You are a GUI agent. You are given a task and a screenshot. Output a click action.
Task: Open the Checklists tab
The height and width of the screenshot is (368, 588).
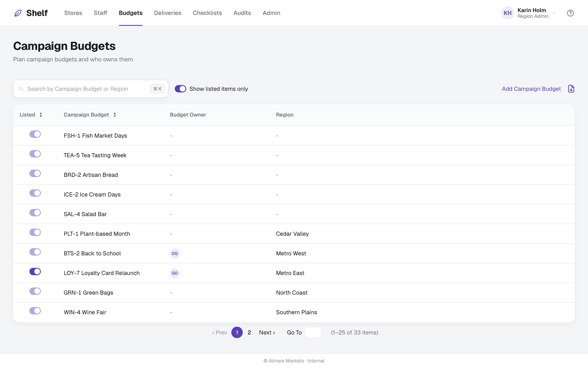(x=207, y=13)
